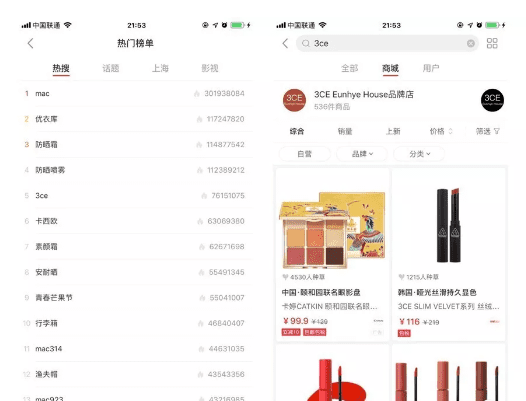
Task: Open hot search item mac
Action: [136, 94]
